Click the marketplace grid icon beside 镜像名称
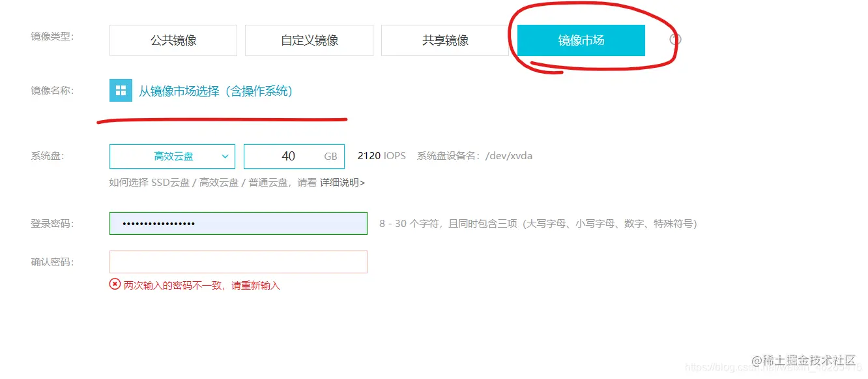The height and width of the screenshot is (379, 868). point(121,89)
